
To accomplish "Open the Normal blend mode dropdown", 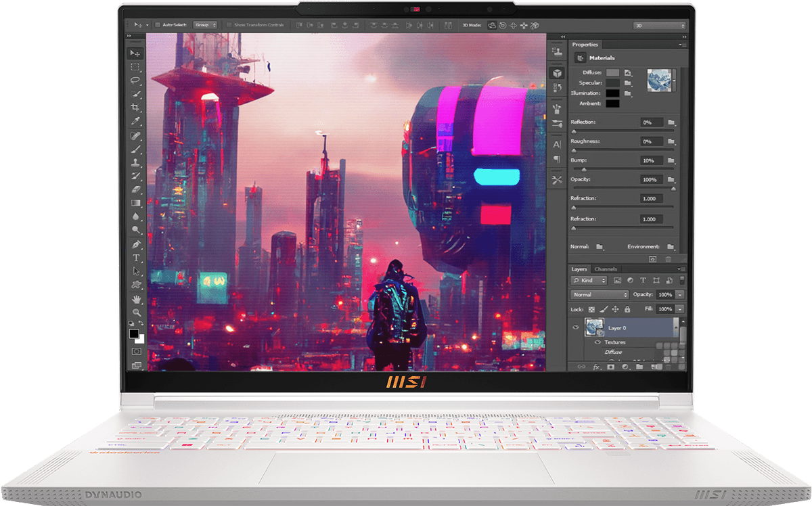I will [600, 295].
